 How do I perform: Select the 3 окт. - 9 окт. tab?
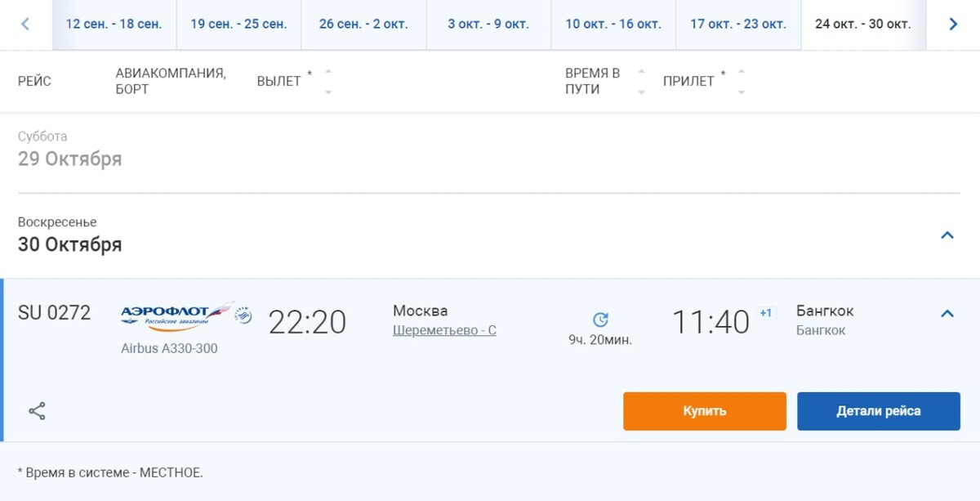click(x=488, y=25)
